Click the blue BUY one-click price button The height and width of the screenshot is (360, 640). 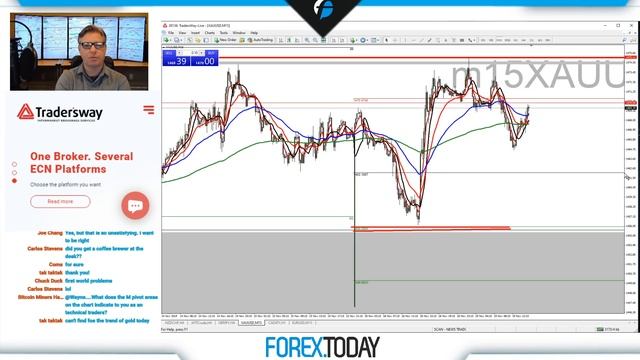pos(204,61)
